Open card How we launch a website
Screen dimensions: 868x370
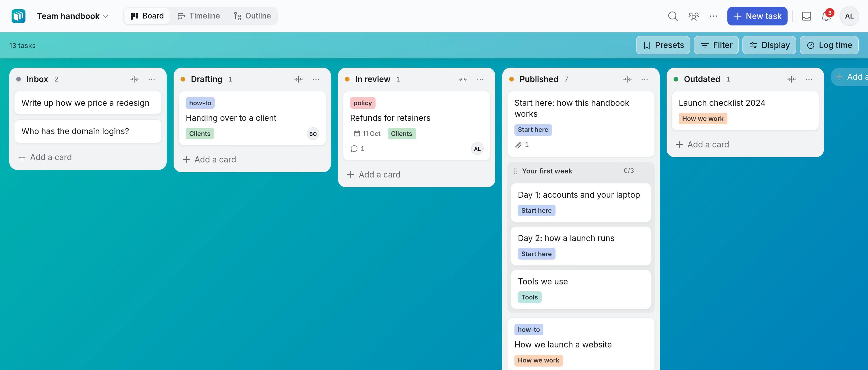pos(581,344)
